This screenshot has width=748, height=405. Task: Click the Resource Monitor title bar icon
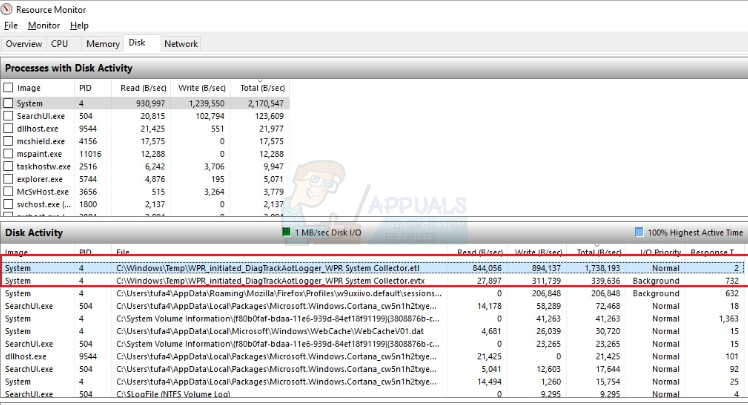point(9,8)
